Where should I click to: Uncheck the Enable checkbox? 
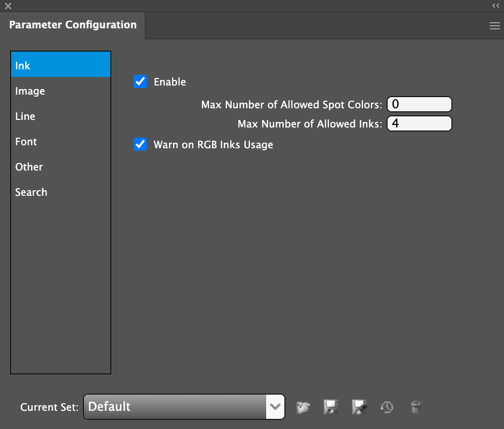click(x=140, y=81)
